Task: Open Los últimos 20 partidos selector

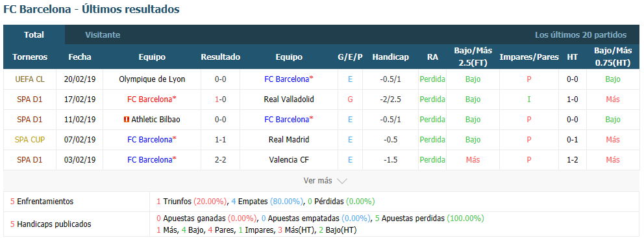Action: (580, 35)
